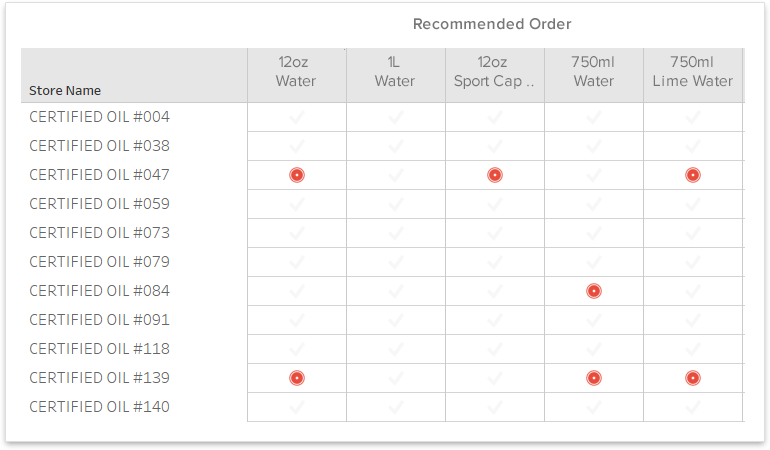Image resolution: width=770 pixels, height=450 pixels.
Task: Select store CERTIFIED OIL #139
Action: (x=99, y=378)
